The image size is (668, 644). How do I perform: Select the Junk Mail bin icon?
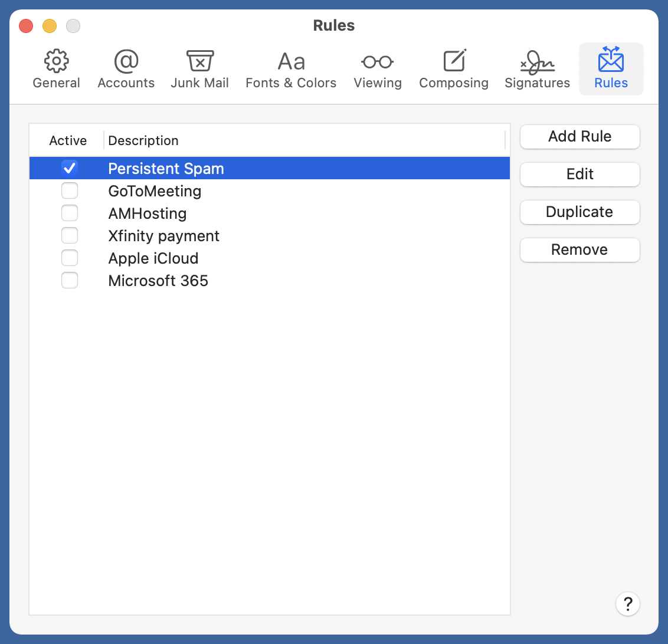click(199, 61)
